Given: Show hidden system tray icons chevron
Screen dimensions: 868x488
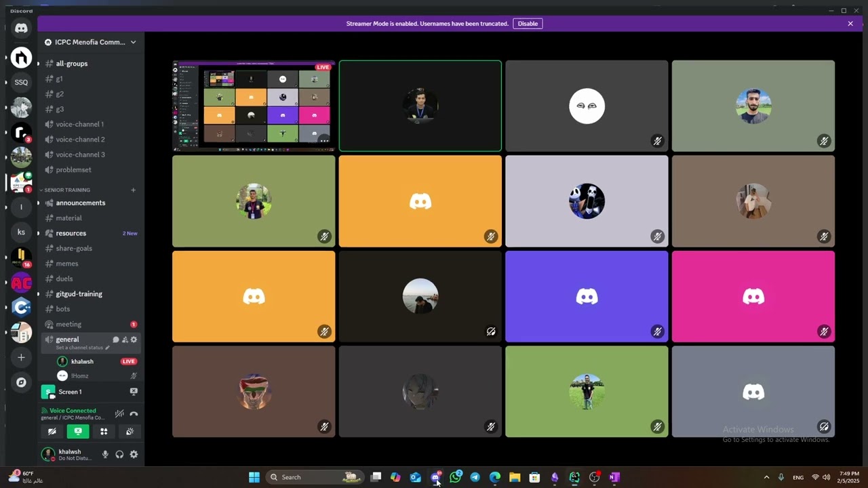Looking at the screenshot, I should point(766,477).
